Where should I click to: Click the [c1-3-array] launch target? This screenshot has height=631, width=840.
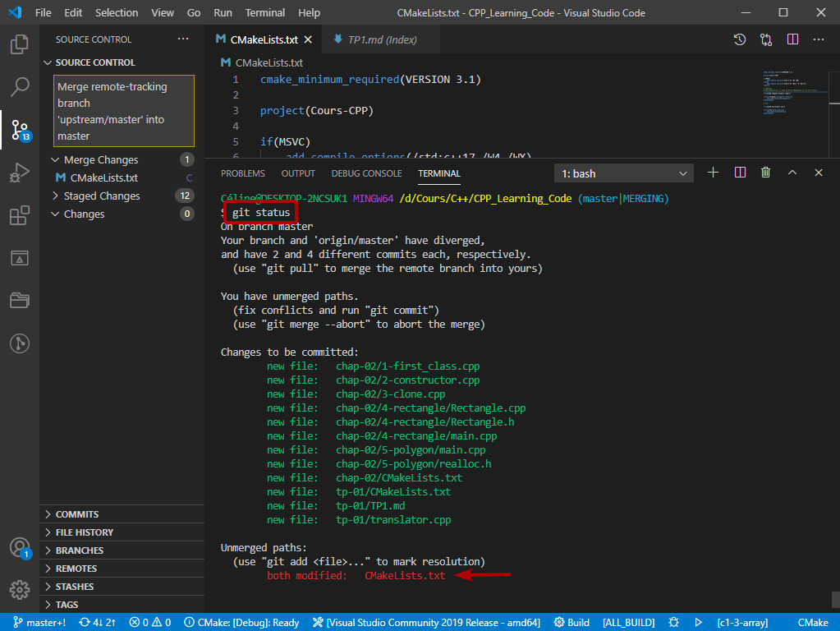click(x=742, y=623)
